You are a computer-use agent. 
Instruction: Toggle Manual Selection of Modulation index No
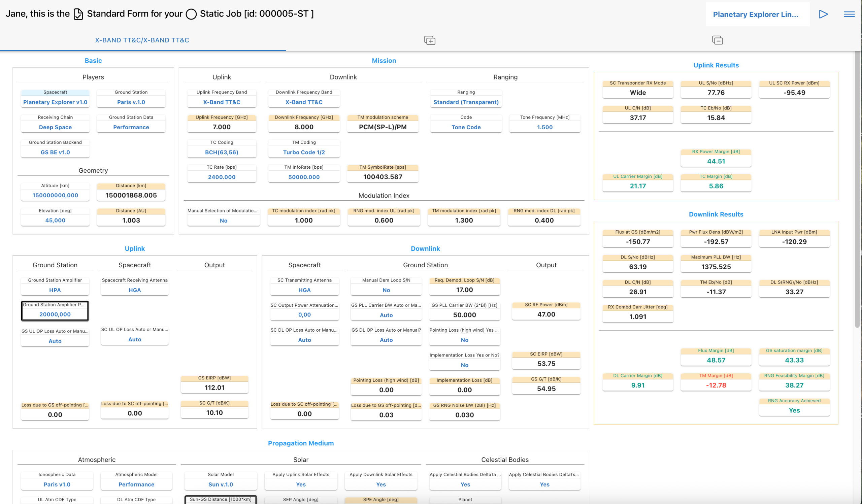[223, 221]
